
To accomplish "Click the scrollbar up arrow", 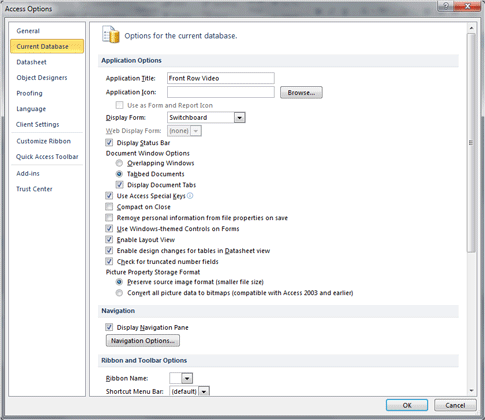I will [x=471, y=28].
